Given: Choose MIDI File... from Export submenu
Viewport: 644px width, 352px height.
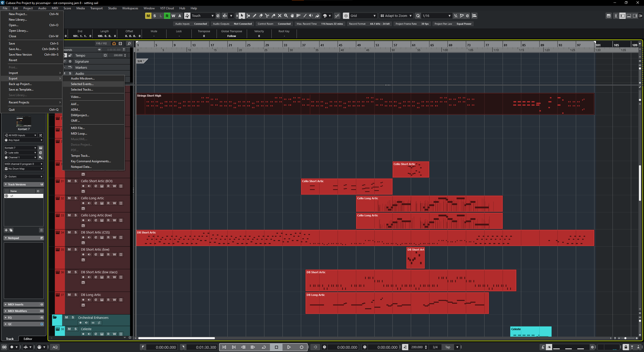Looking at the screenshot, I should tap(78, 128).
